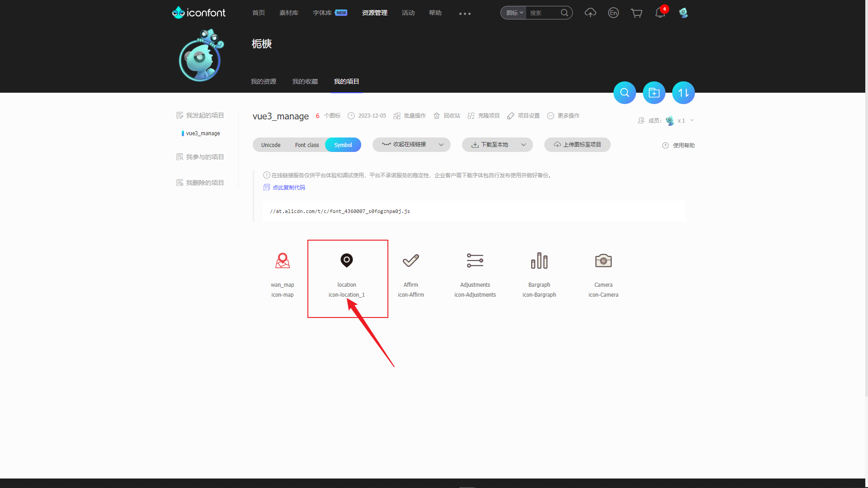Edit project settings with the pencil icon

(510, 116)
